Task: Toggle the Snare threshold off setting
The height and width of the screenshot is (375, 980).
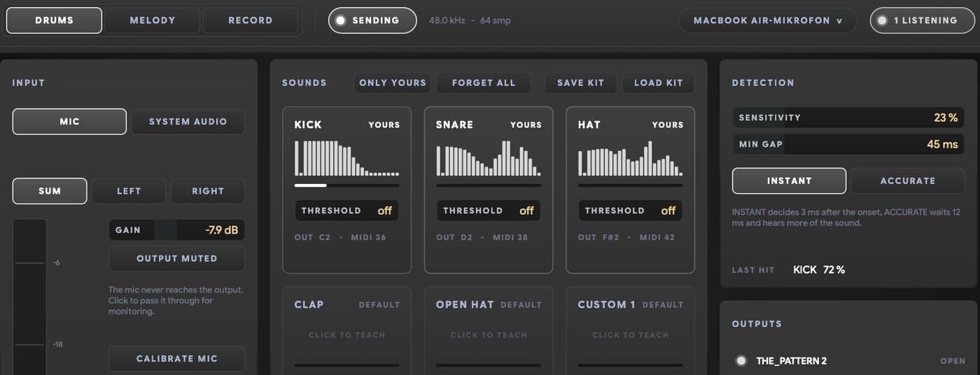Action: 489,211
